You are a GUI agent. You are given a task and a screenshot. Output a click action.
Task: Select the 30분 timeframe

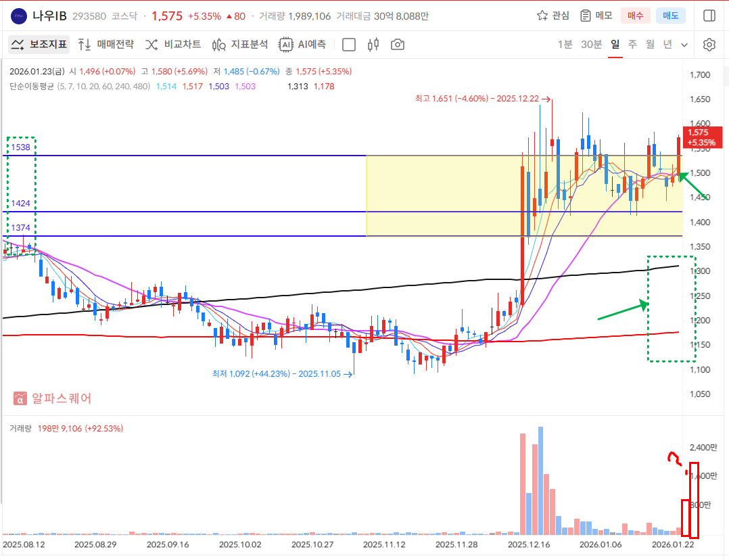click(591, 45)
